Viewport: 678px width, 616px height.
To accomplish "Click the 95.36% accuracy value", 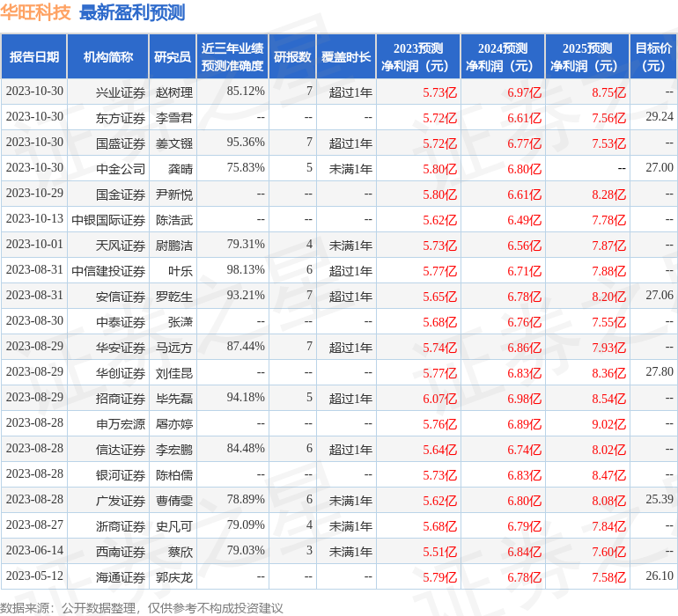I will [246, 143].
